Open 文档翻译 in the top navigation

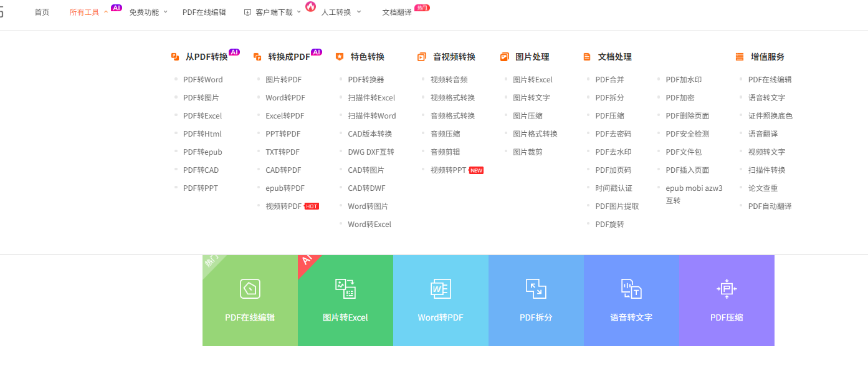tap(397, 12)
